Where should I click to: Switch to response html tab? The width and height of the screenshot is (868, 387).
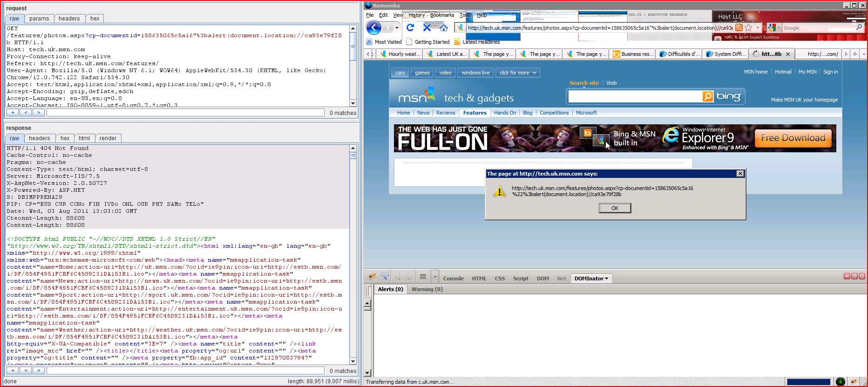click(84, 138)
